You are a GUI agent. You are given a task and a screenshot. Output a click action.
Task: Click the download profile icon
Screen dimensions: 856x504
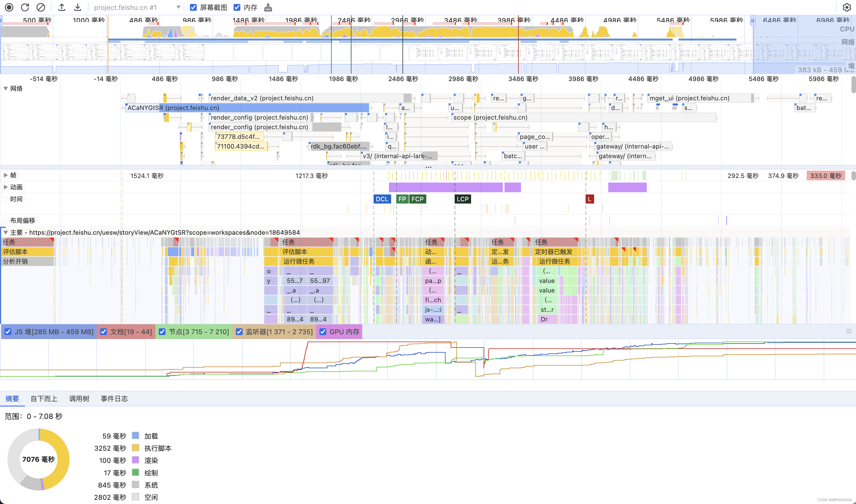(77, 7)
